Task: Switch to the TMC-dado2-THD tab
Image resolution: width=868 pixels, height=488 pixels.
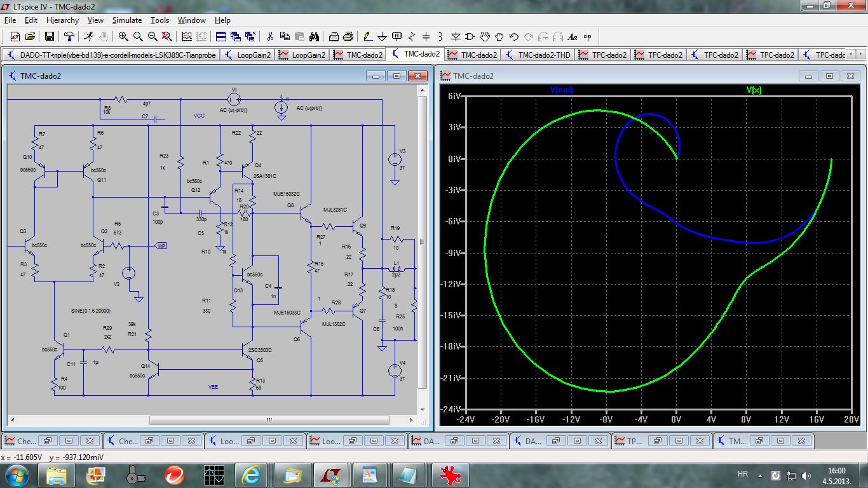Action: (538, 55)
